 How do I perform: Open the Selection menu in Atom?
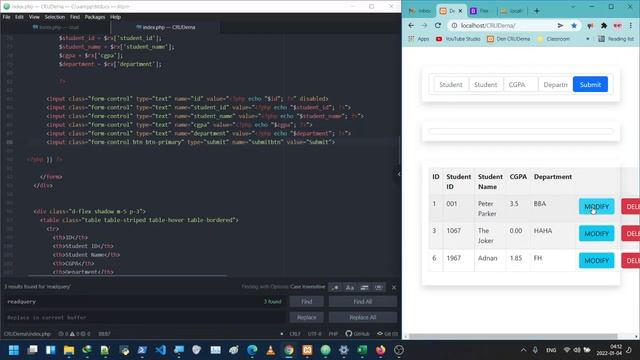[x=55, y=17]
